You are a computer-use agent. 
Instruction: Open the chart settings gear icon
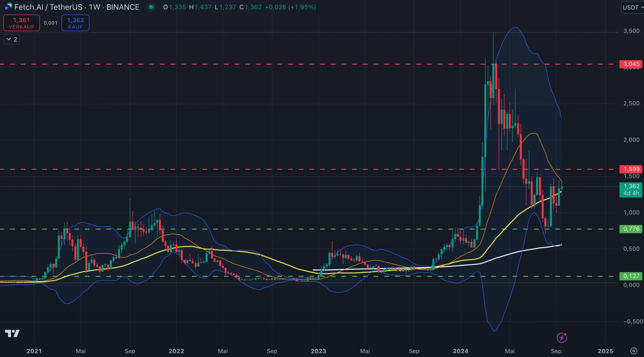(x=634, y=351)
